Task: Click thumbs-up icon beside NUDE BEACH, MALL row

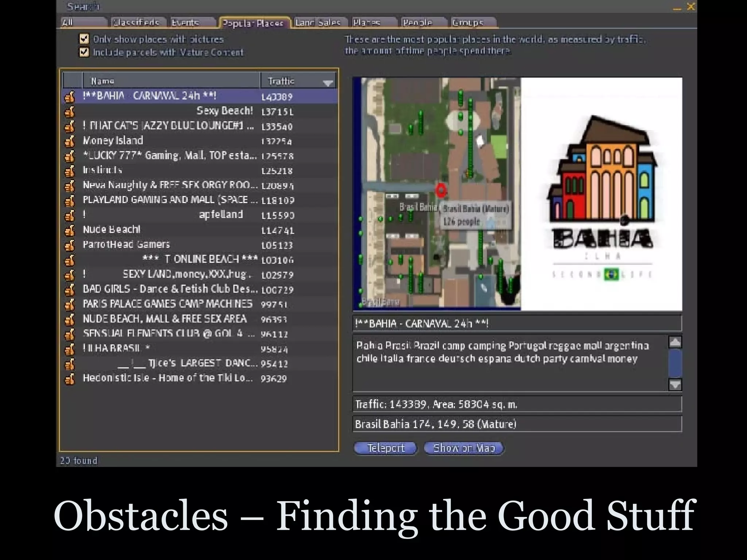Action: (x=70, y=319)
